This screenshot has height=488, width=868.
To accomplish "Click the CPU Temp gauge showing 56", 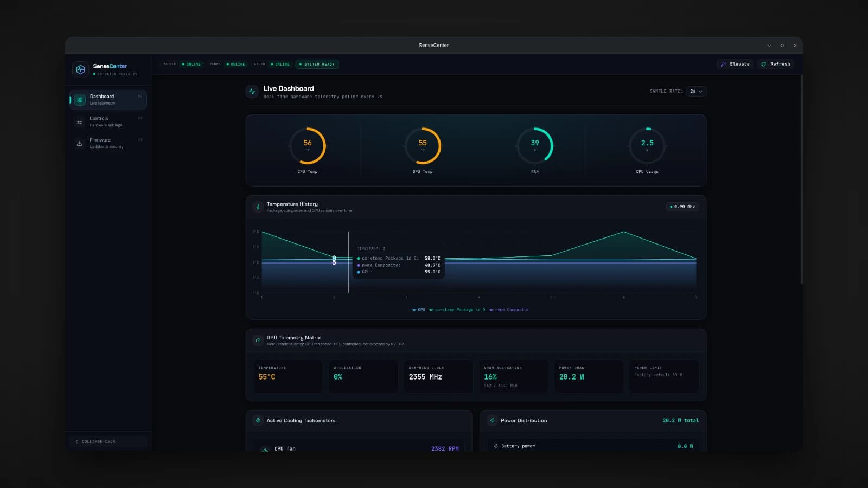I will click(308, 145).
